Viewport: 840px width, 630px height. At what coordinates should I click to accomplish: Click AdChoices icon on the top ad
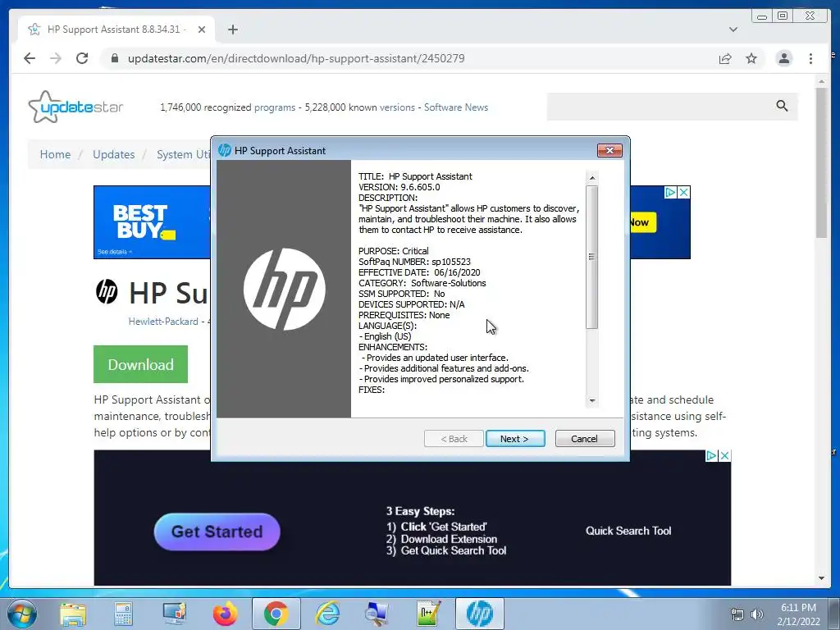(670, 192)
